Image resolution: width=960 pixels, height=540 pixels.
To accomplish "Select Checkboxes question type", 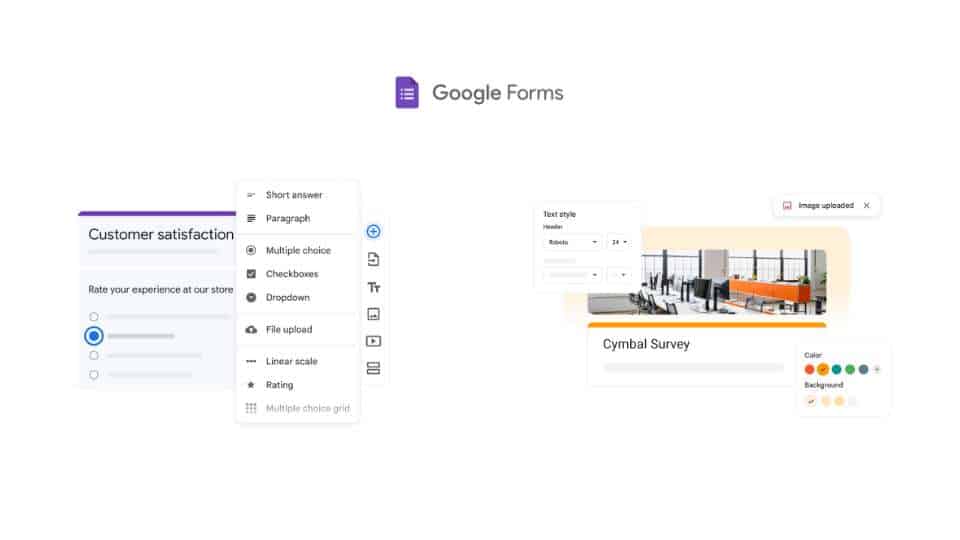I will tap(298, 274).
